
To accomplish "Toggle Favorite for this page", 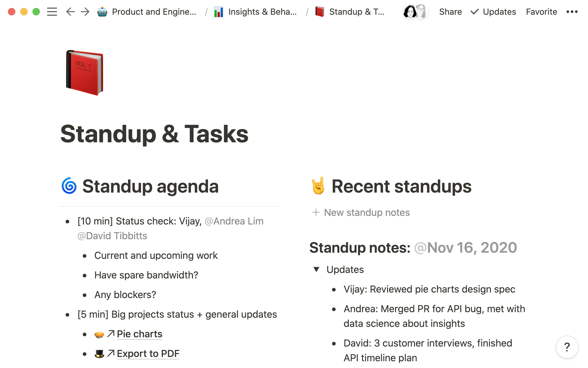I will [541, 12].
